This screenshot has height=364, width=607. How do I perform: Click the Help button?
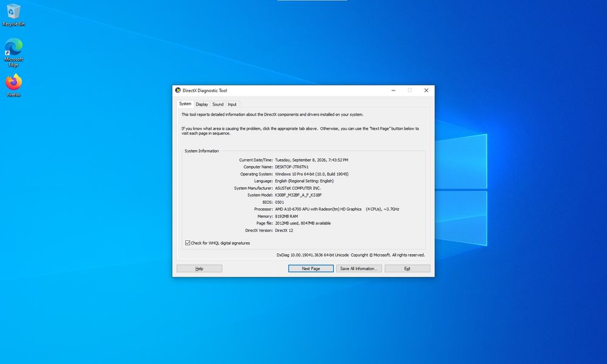199,269
